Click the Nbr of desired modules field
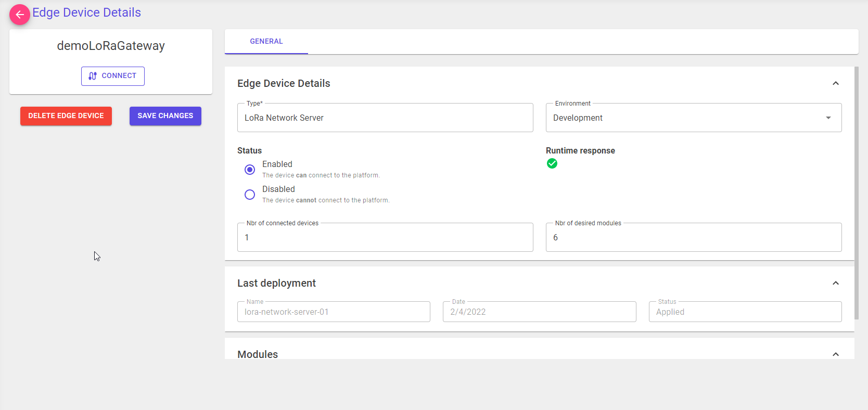 [693, 238]
